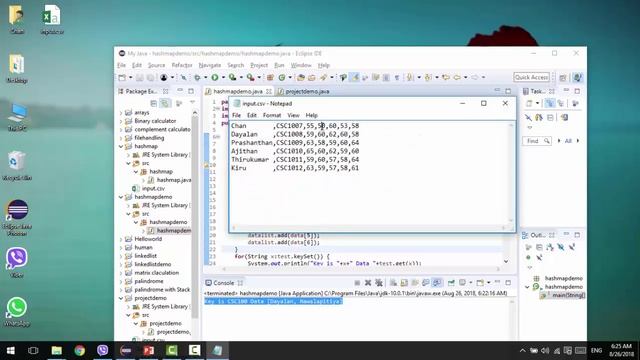Open Notepad View menu
The image size is (640, 360).
pos(293,115)
